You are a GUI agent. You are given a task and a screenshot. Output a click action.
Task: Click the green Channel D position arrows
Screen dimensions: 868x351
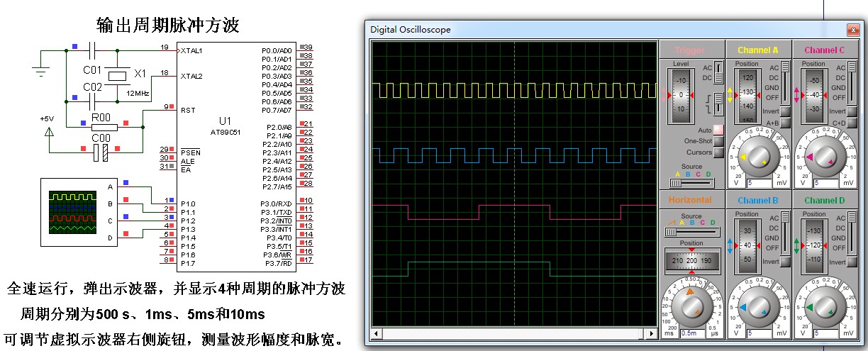796,245
